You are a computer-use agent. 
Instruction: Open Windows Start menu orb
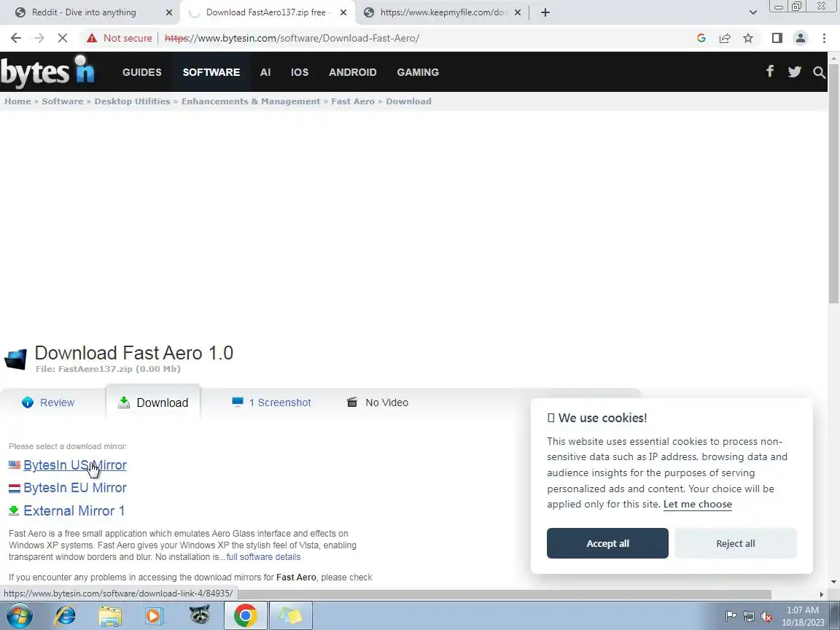click(x=19, y=615)
